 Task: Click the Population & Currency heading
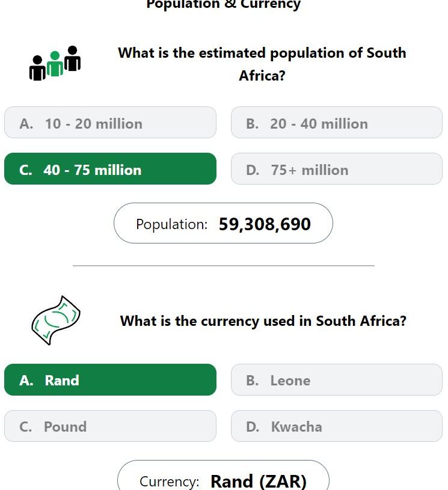tap(224, 5)
